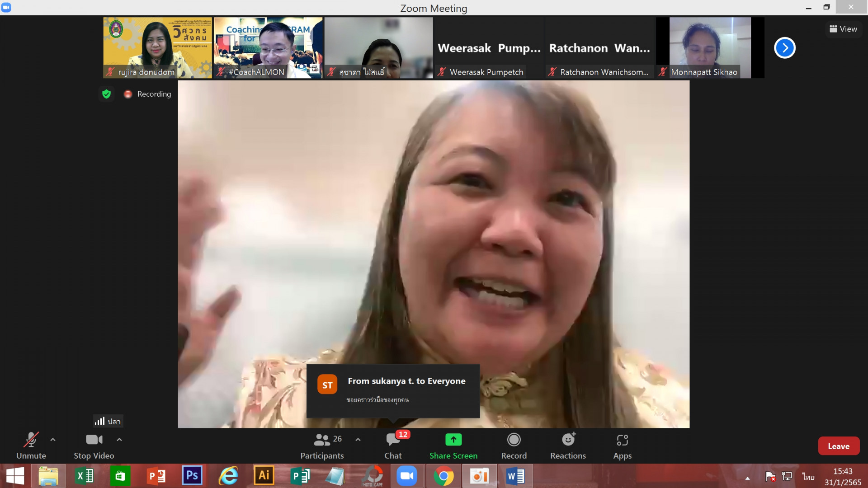Select Weerasak Pumpetch's participant tile

pyautogui.click(x=489, y=48)
